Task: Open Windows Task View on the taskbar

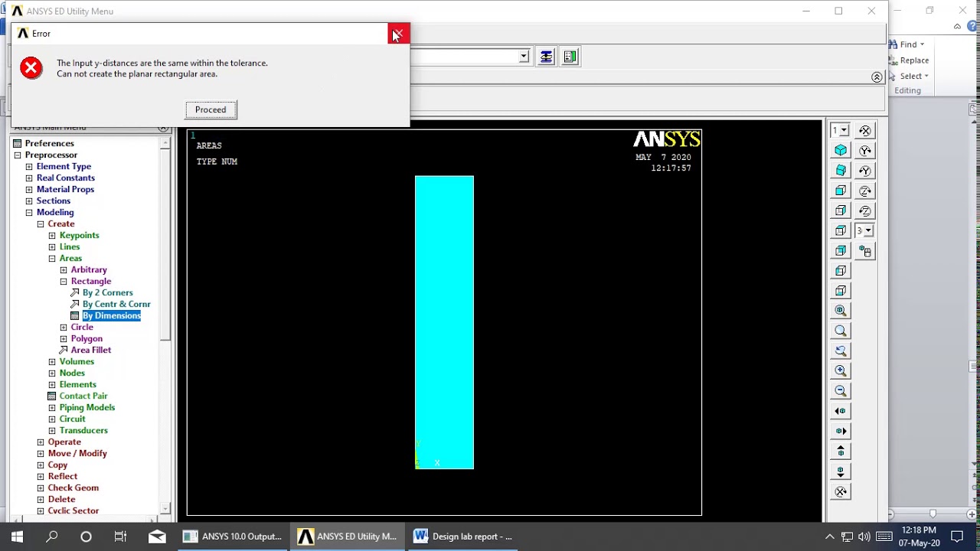Action: pyautogui.click(x=120, y=536)
